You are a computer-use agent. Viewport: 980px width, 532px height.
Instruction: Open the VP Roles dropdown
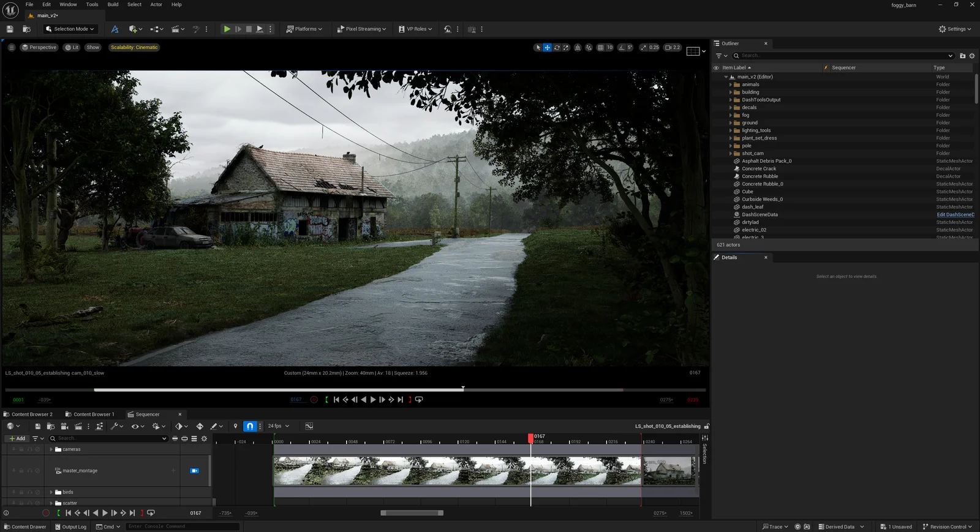click(x=415, y=29)
